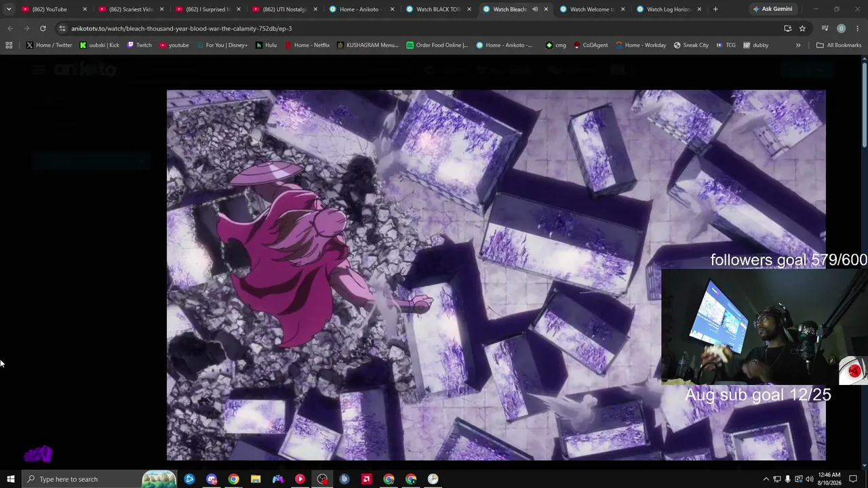Open the Order Food Online bookmark
The image size is (868, 488).
click(437, 45)
